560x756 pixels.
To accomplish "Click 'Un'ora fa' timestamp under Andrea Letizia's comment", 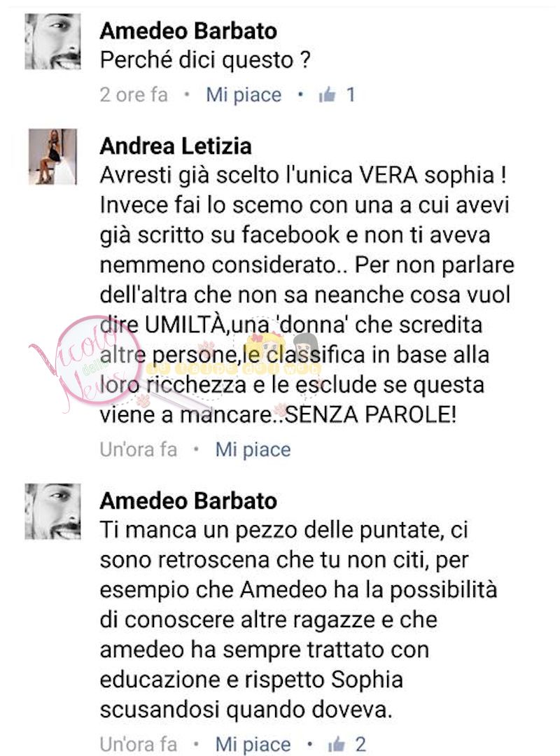I will [x=139, y=450].
